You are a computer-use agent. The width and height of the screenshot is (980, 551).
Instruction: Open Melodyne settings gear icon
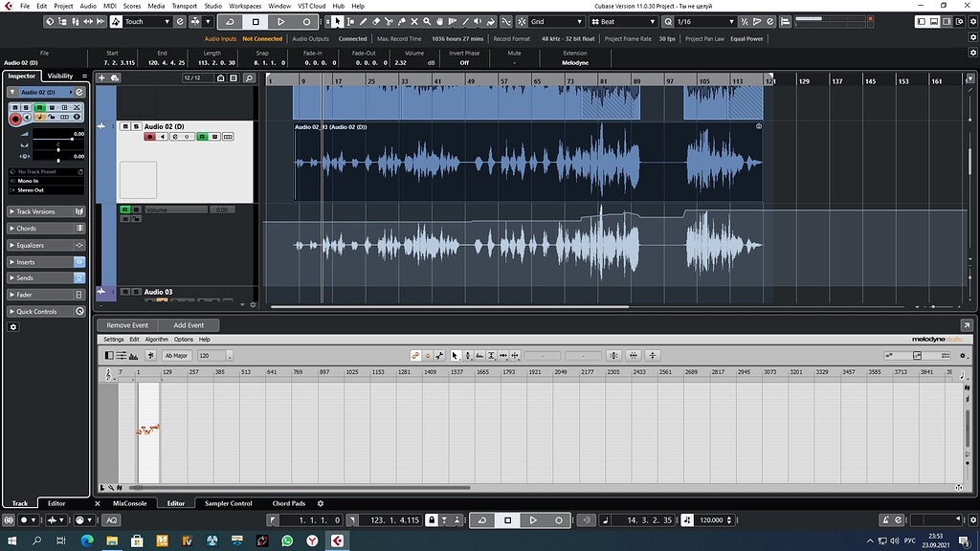point(963,356)
